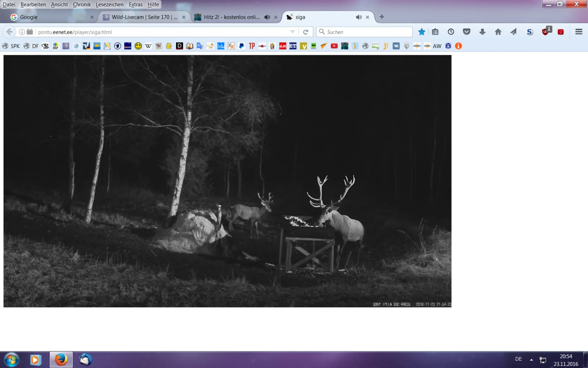The height and width of the screenshot is (368, 588).
Task: Open the search engine magnifier dropdown
Action: 322,32
